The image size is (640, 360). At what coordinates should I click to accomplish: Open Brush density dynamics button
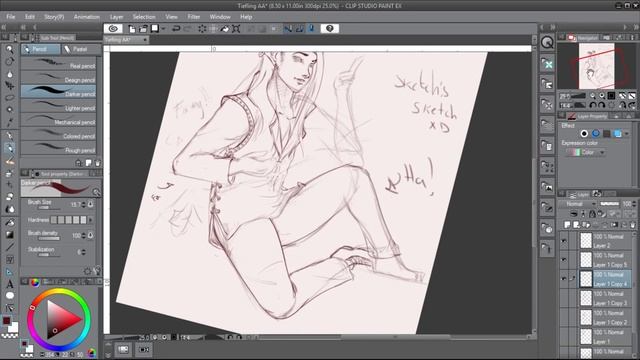point(91,236)
